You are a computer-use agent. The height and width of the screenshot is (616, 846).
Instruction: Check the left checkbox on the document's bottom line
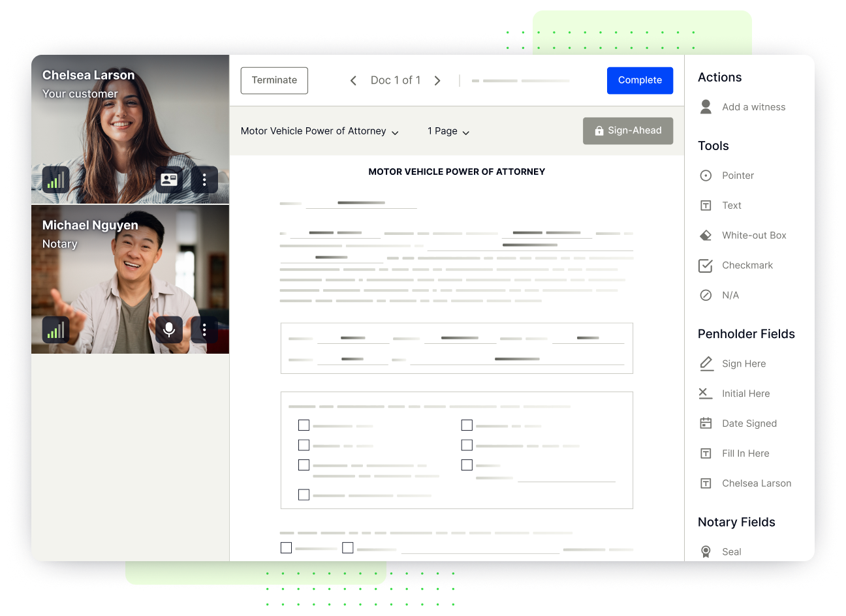click(x=286, y=548)
